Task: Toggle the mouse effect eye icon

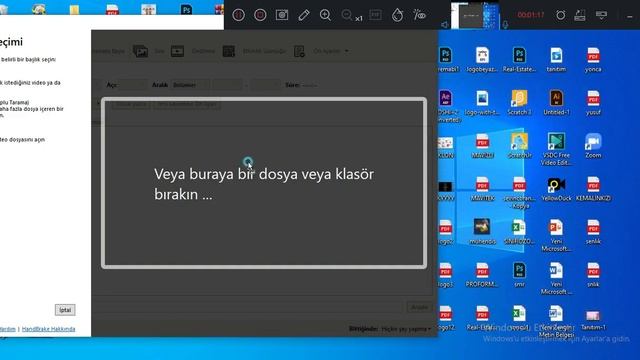Action: (419, 15)
